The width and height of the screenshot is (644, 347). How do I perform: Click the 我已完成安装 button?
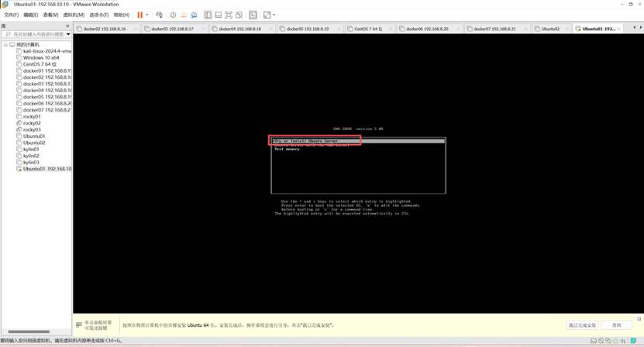point(582,325)
